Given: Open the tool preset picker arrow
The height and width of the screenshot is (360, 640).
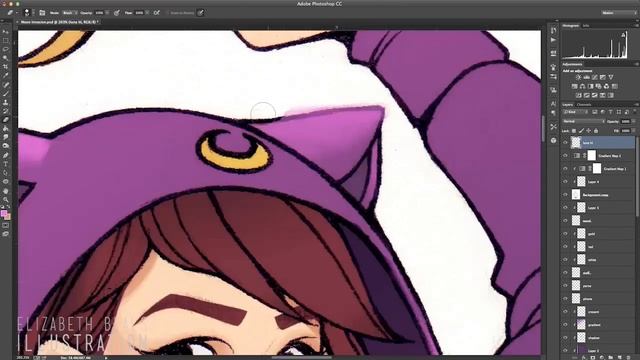Looking at the screenshot, I should (x=17, y=13).
